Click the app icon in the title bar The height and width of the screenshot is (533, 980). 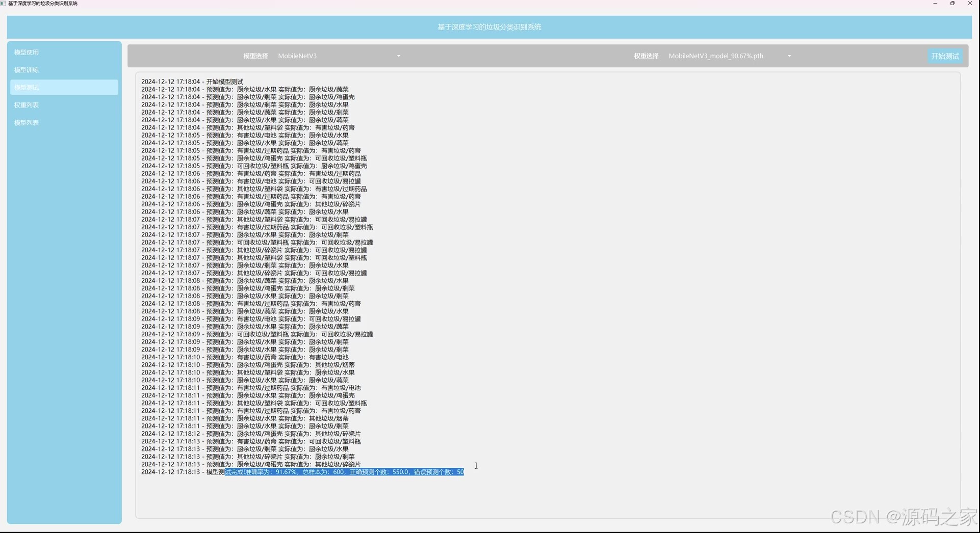click(x=3, y=3)
